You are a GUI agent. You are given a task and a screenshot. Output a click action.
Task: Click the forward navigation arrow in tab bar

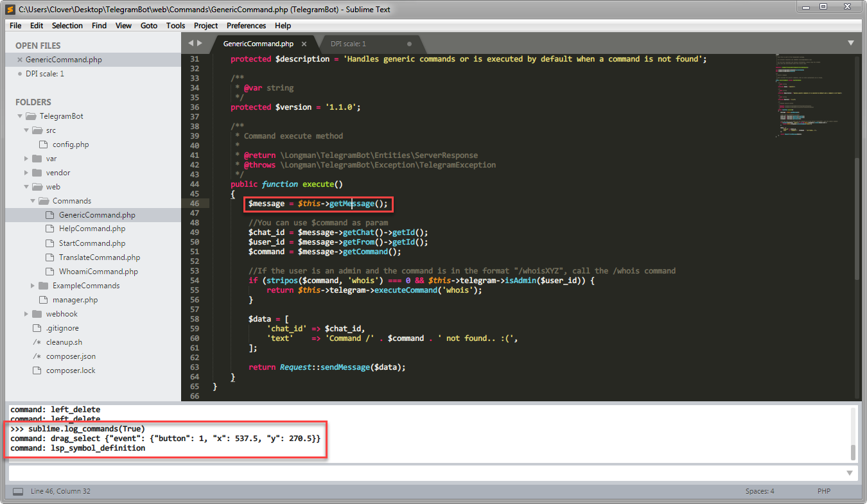200,42
